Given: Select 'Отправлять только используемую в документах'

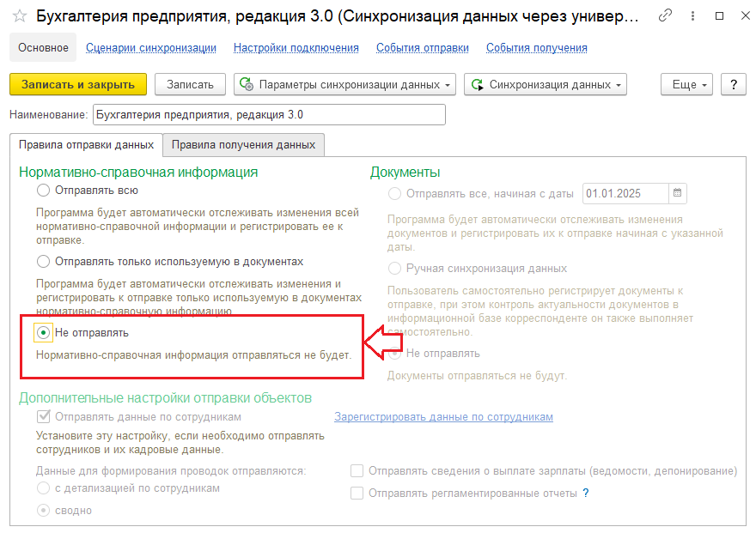Looking at the screenshot, I should pos(44,262).
